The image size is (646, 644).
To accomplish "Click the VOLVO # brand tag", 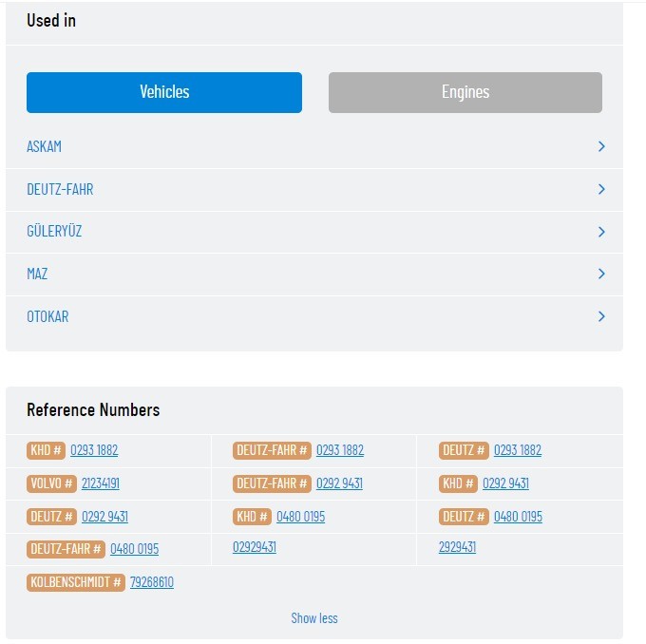I will (52, 483).
